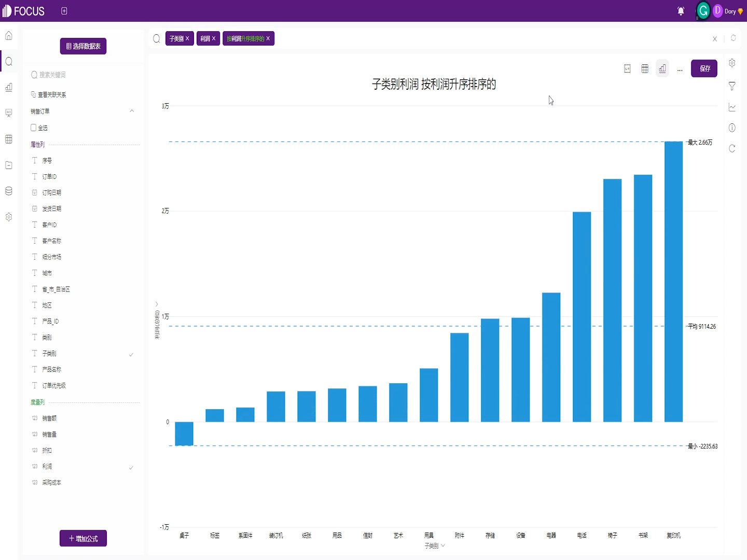Select the 订单ID column

pos(49,177)
